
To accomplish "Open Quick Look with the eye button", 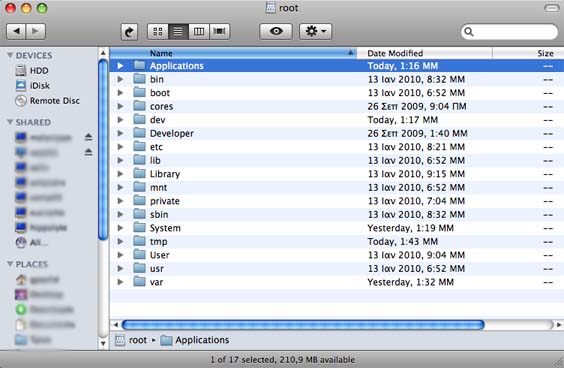I will pos(276,31).
